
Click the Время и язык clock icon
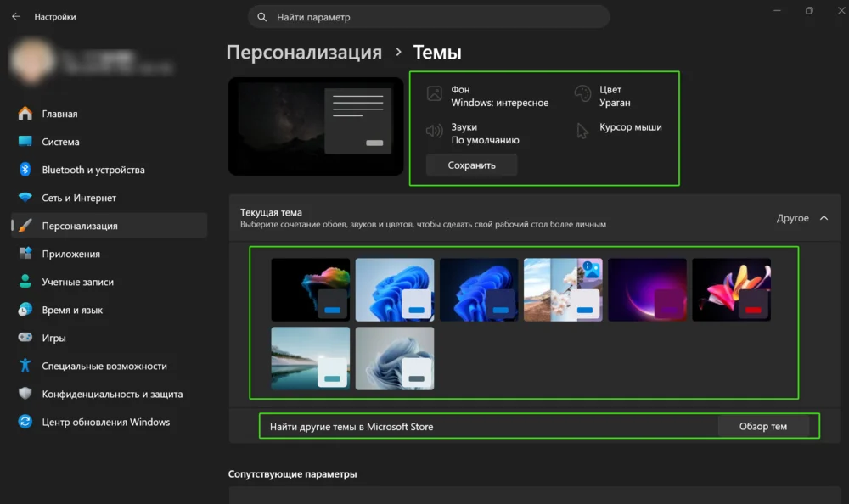(25, 310)
